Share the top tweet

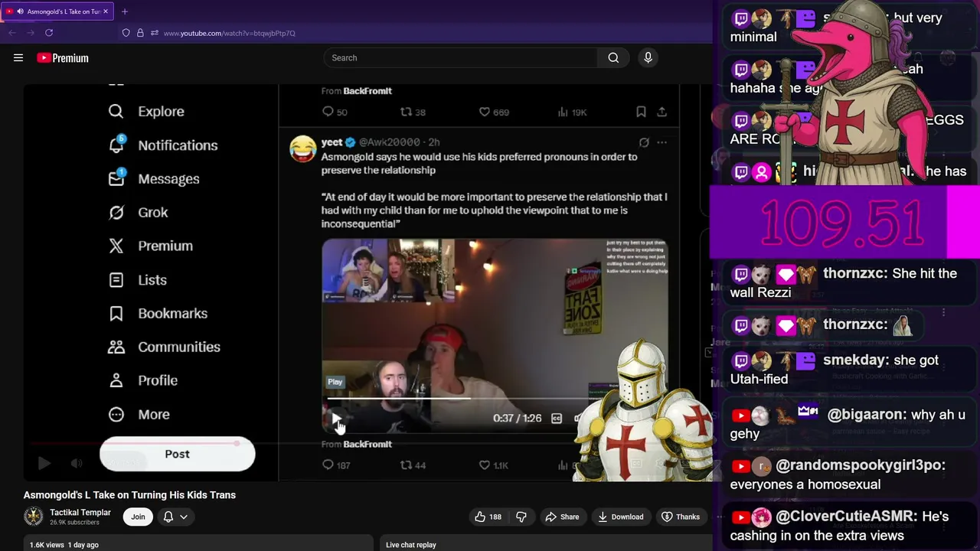[661, 112]
